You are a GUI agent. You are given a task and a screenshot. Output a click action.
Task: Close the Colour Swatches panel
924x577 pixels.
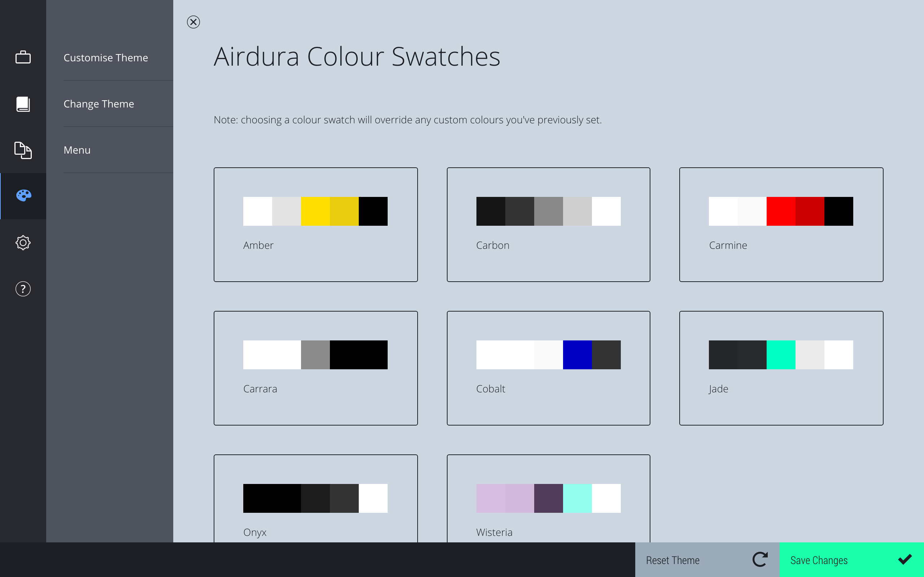[193, 22]
